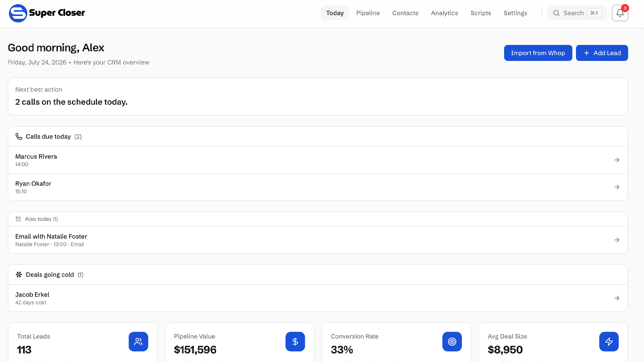Open Jacob Erkel cold deal arrow
The image size is (644, 362).
617,298
